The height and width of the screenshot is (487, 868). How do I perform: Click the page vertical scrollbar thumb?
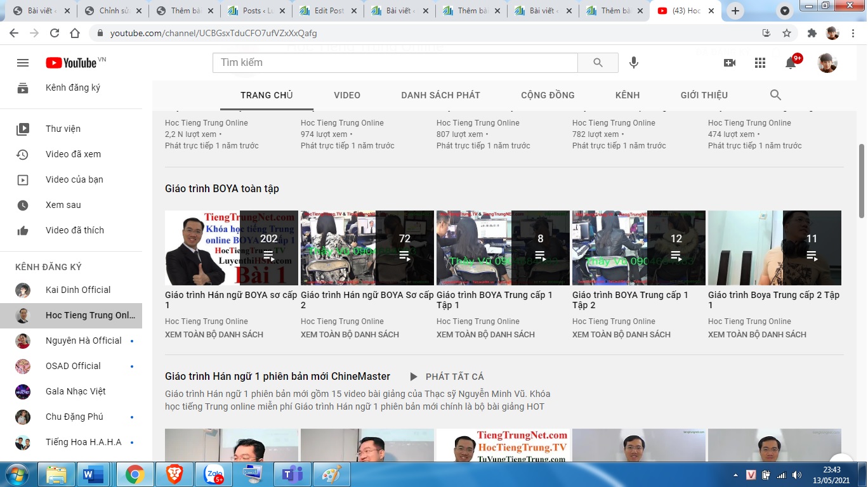click(x=862, y=180)
